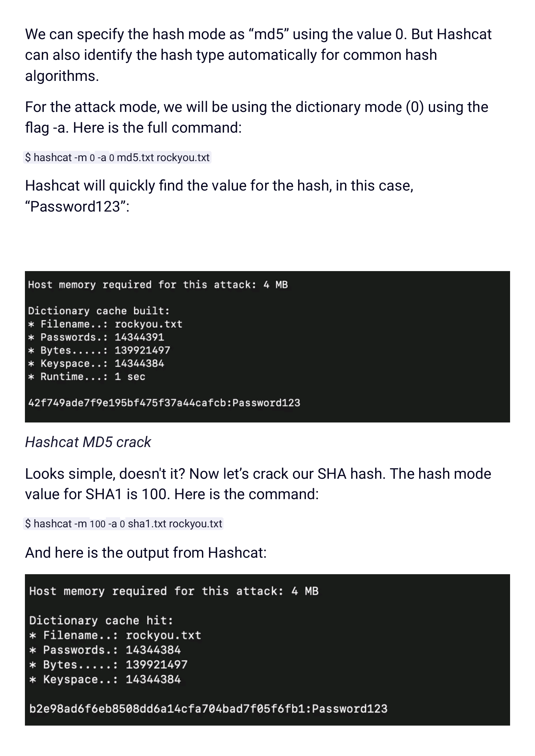Click 'Keyspace..: 14344384' line in second terminal
The width and height of the screenshot is (535, 756).
pos(105,679)
